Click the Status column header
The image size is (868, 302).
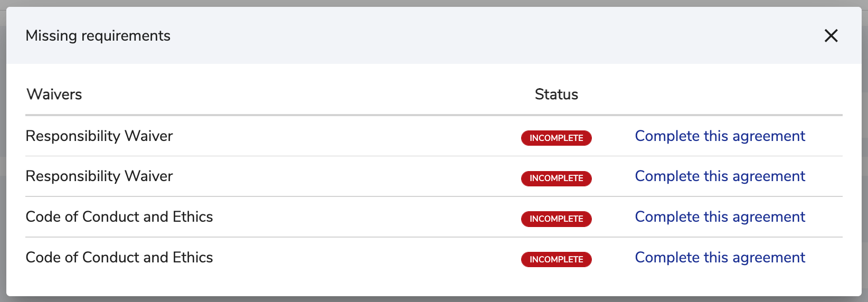coord(556,95)
